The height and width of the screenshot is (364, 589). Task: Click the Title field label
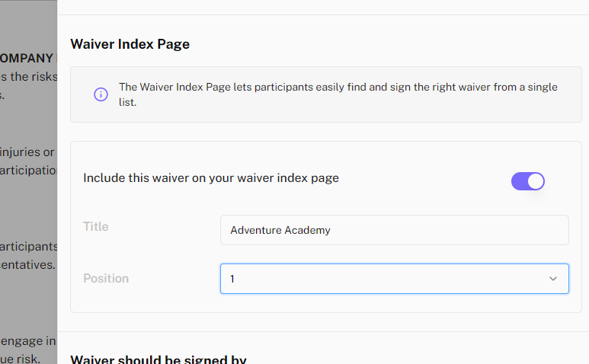pyautogui.click(x=96, y=227)
